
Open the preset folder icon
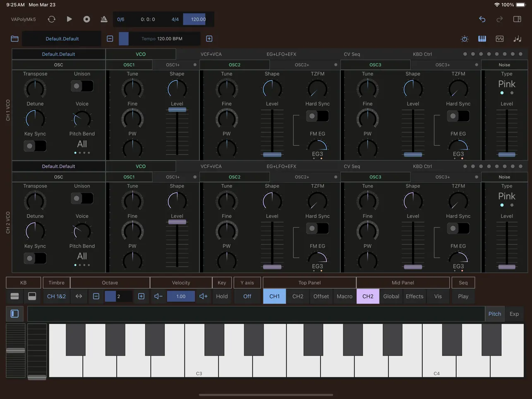pos(14,38)
